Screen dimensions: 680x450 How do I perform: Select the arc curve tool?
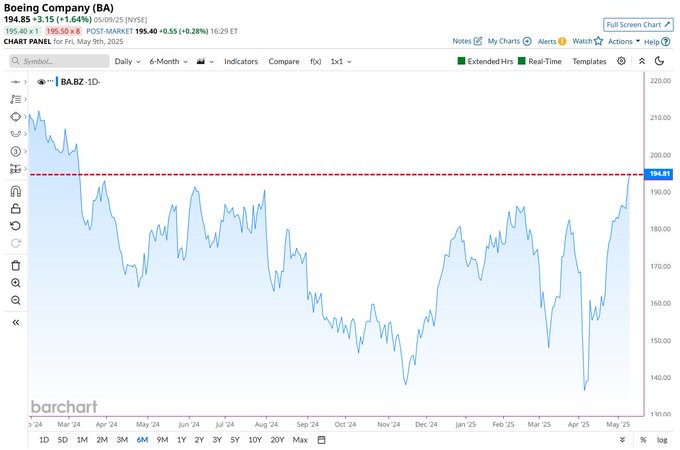pos(16,134)
